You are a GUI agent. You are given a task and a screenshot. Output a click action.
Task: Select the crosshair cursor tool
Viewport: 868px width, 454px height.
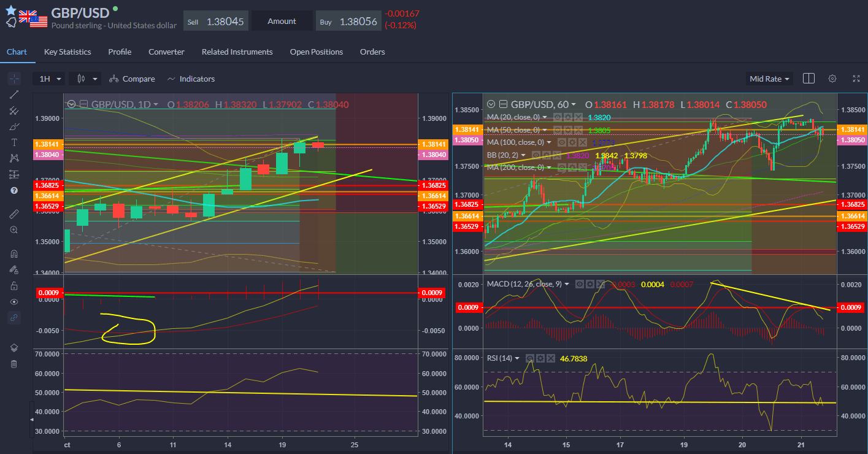[x=13, y=79]
